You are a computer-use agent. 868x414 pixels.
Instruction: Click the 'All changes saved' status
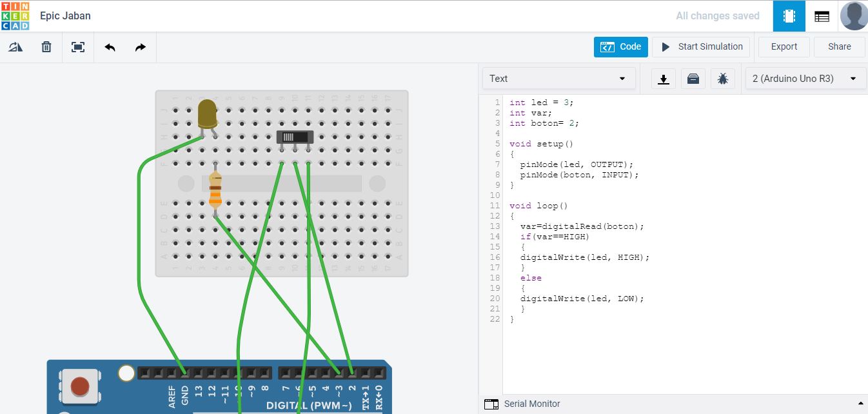[718, 16]
